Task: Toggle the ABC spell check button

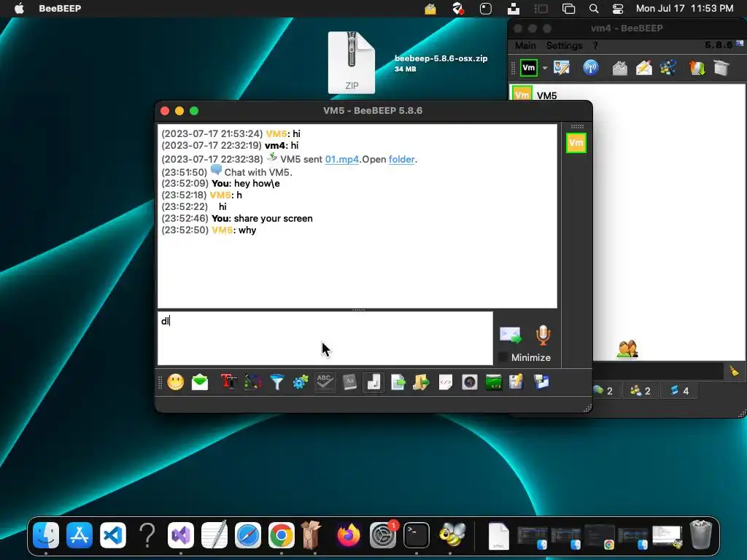Action: [x=325, y=382]
